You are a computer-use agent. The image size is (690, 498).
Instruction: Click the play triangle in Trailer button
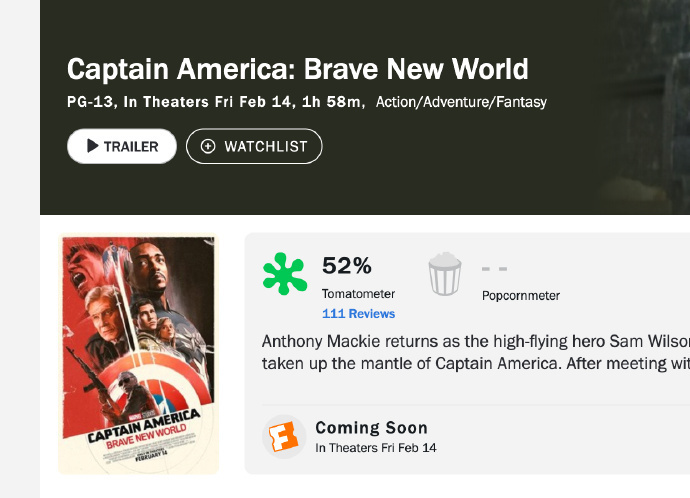93,146
